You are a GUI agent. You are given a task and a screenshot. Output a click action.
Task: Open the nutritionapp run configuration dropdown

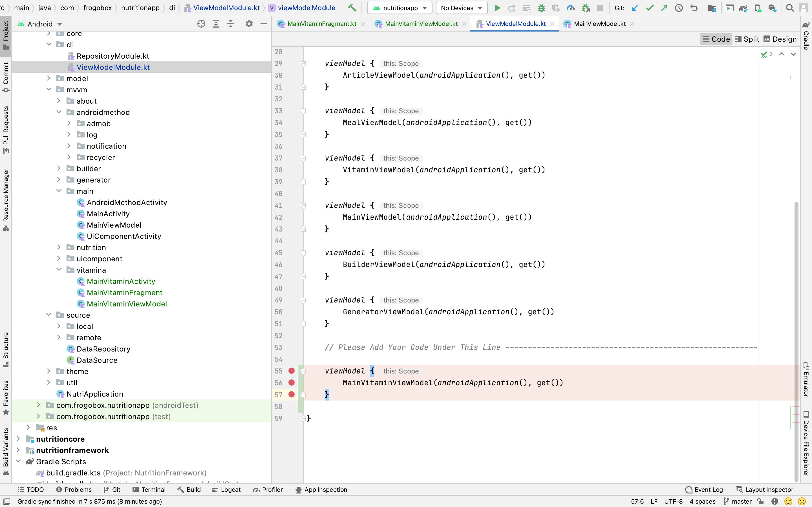400,8
